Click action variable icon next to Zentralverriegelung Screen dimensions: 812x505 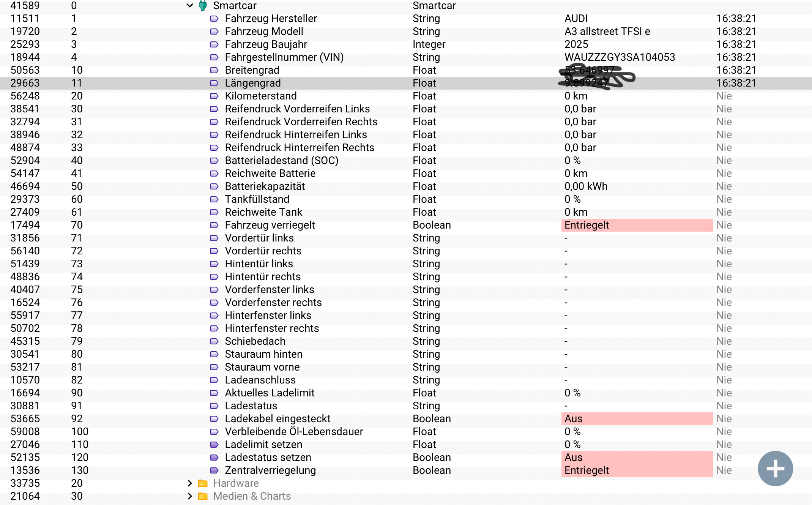coord(214,470)
